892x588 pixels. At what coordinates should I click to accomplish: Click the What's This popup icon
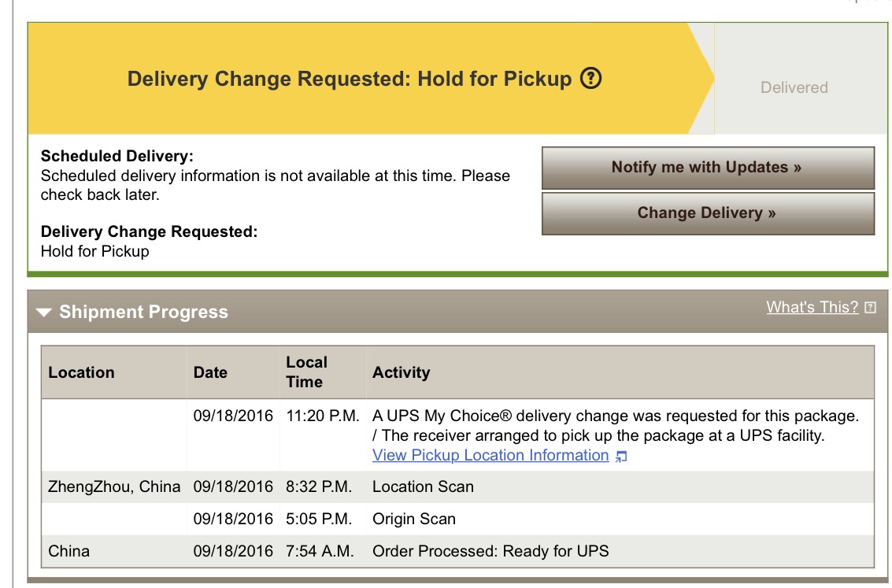[x=870, y=308]
